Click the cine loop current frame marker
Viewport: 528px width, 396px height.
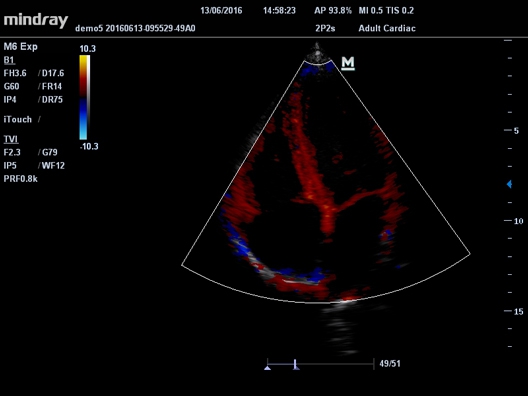[x=296, y=365]
